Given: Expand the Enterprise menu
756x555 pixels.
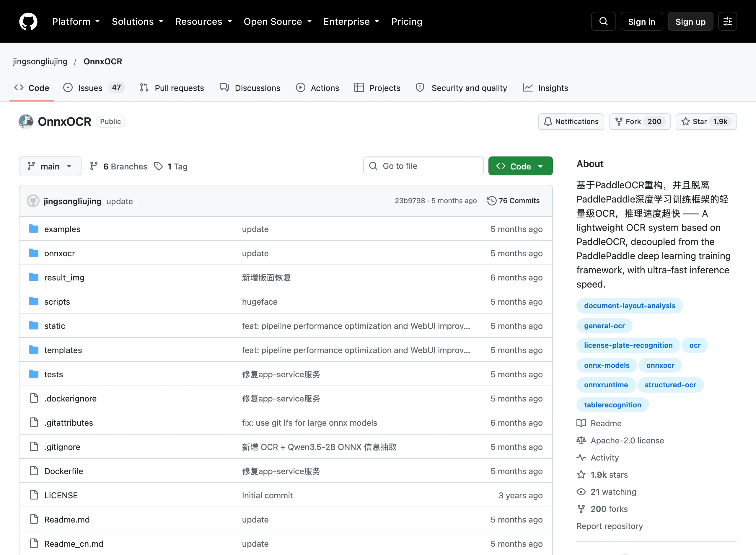Looking at the screenshot, I should coord(351,22).
